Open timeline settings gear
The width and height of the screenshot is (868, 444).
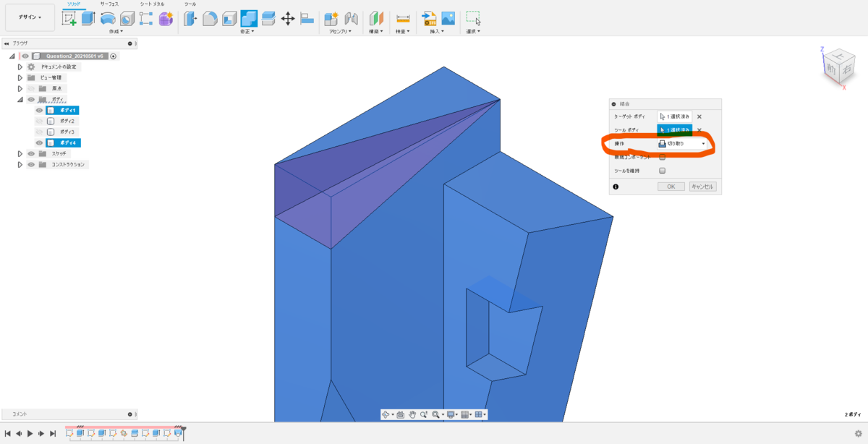point(858,433)
